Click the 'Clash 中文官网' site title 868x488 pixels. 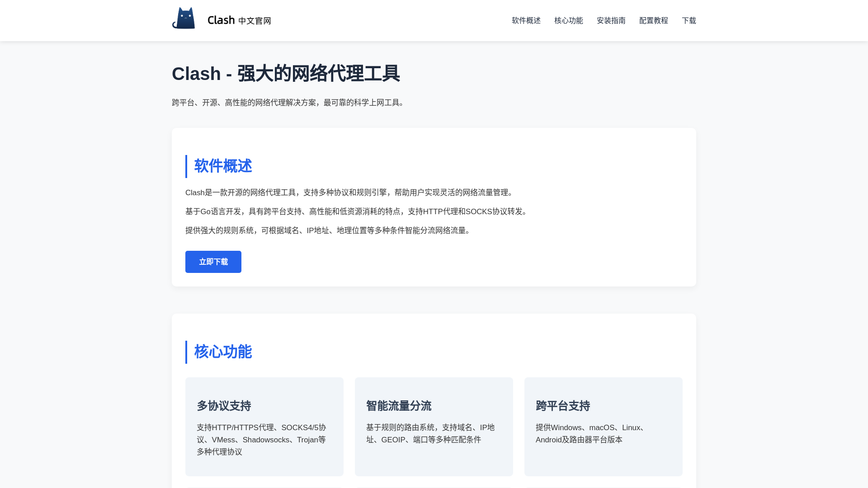click(x=239, y=20)
